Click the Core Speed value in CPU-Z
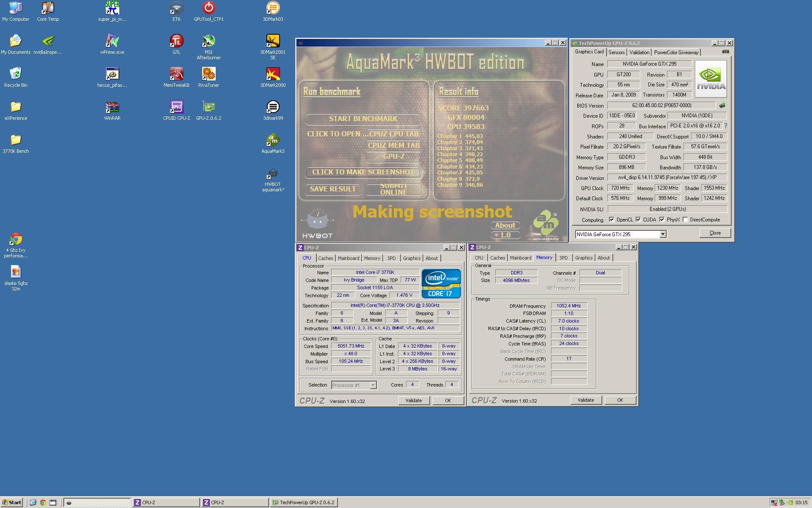 (351, 346)
